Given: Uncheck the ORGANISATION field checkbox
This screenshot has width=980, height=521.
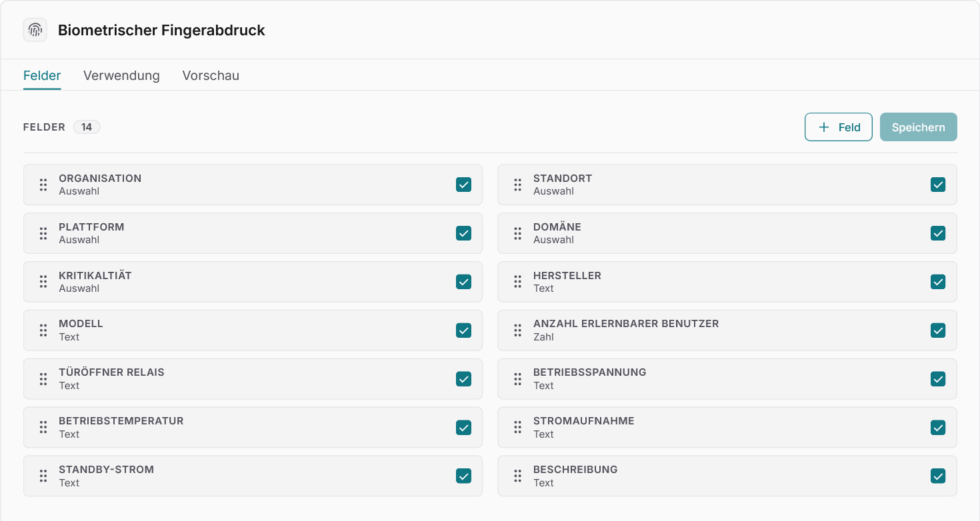Looking at the screenshot, I should (464, 185).
